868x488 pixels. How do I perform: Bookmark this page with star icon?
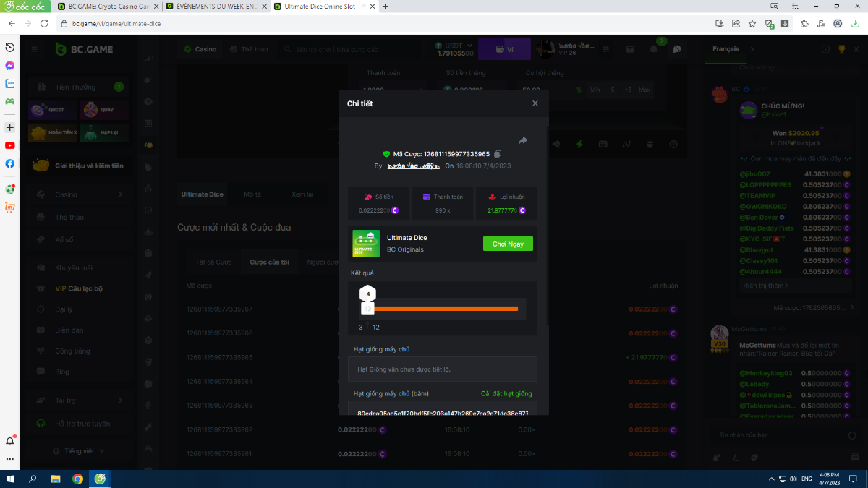752,23
